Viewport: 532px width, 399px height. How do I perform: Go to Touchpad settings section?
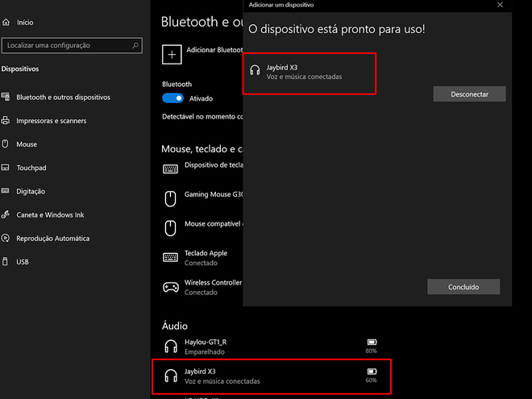[31, 168]
